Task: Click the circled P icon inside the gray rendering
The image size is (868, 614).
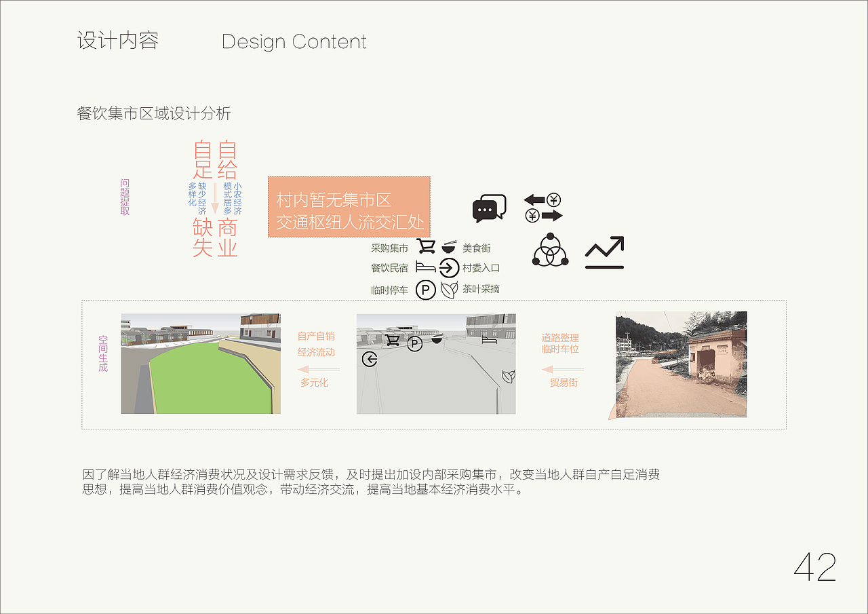Action: pyautogui.click(x=414, y=344)
